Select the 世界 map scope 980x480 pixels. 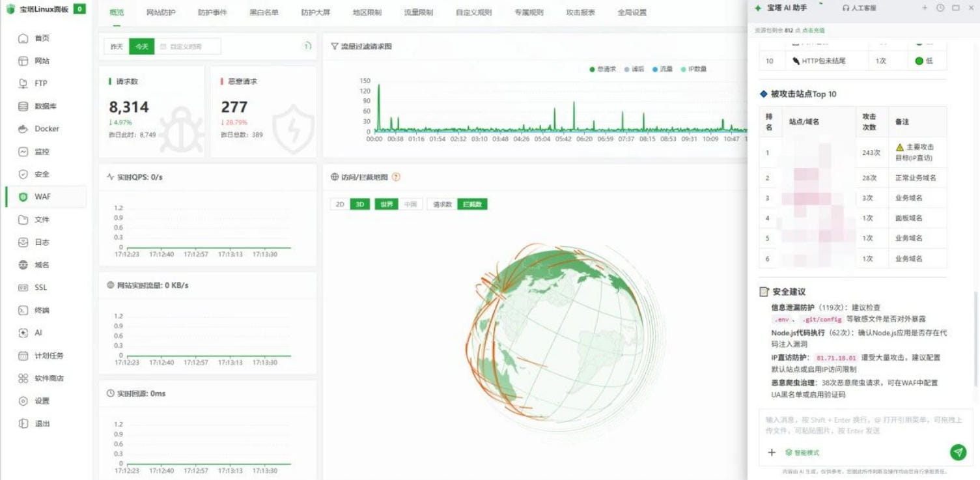coord(387,205)
